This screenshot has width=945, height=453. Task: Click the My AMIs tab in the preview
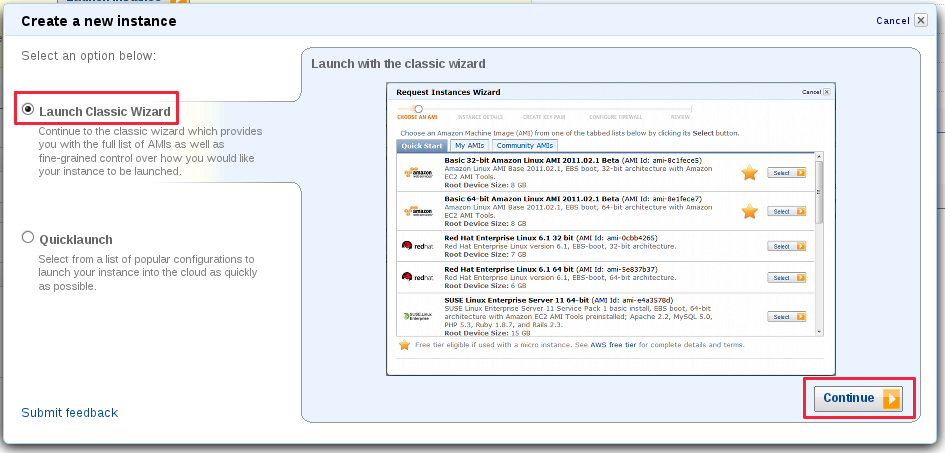point(469,146)
